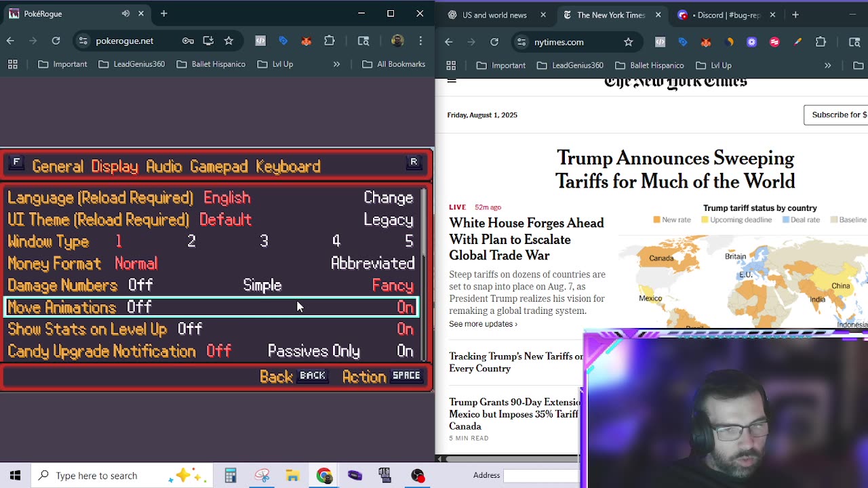Click the F key icon in settings header

click(16, 163)
